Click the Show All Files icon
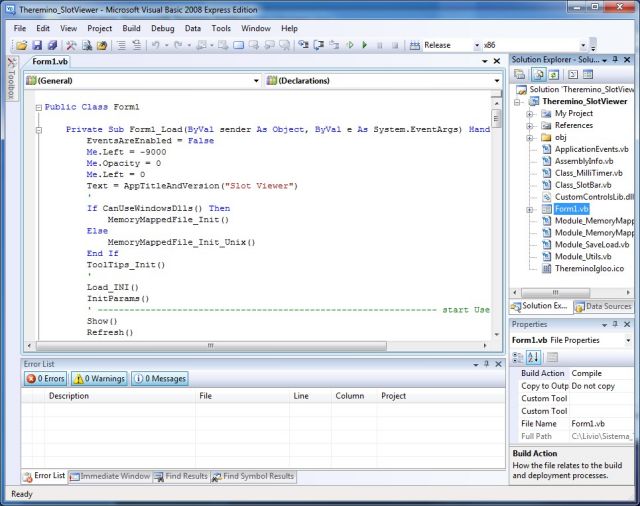Screen dimensions: 640x506 click(x=537, y=74)
